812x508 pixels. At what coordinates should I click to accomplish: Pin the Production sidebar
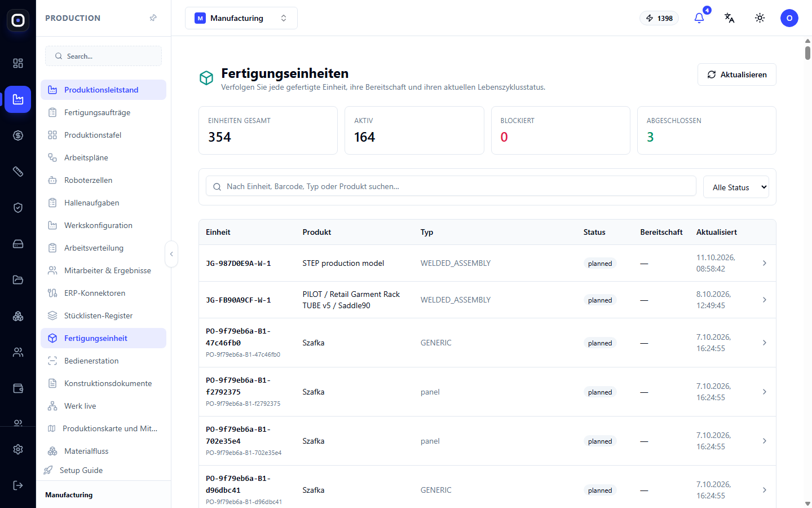[x=153, y=18]
